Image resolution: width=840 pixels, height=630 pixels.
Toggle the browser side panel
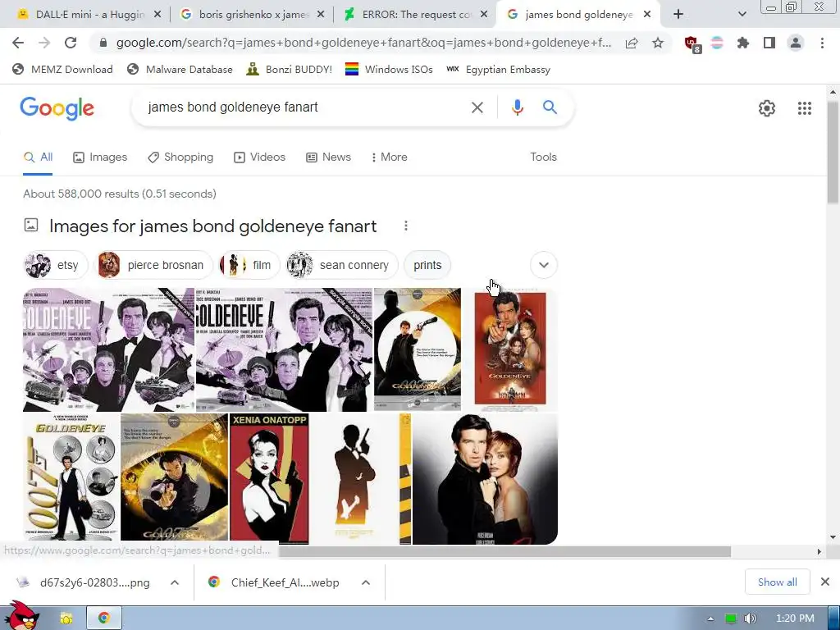pos(769,43)
